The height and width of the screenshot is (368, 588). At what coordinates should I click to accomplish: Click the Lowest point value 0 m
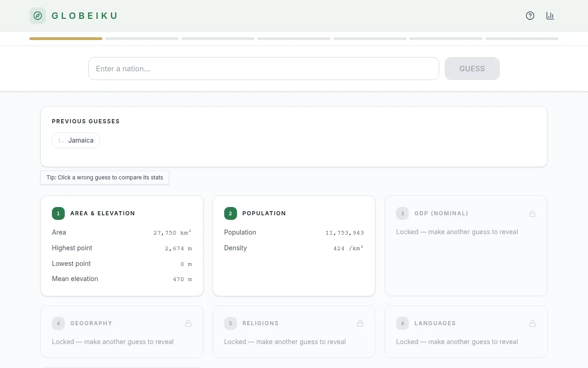[x=186, y=264]
